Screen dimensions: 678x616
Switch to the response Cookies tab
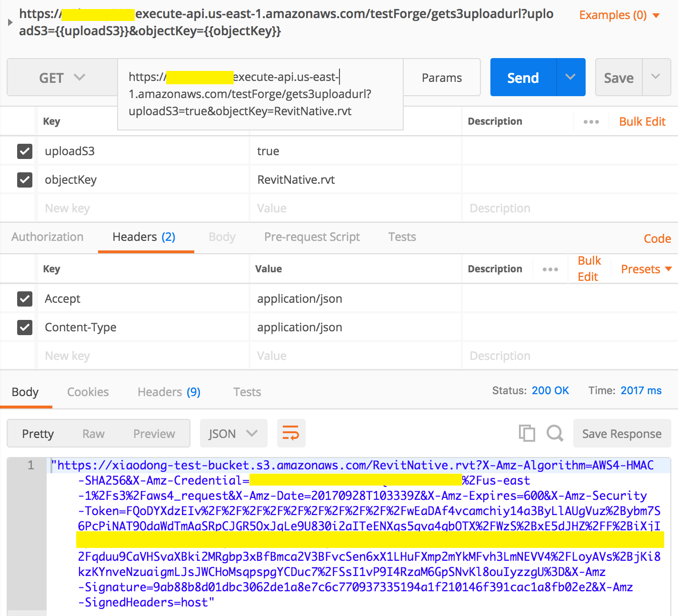(x=88, y=392)
